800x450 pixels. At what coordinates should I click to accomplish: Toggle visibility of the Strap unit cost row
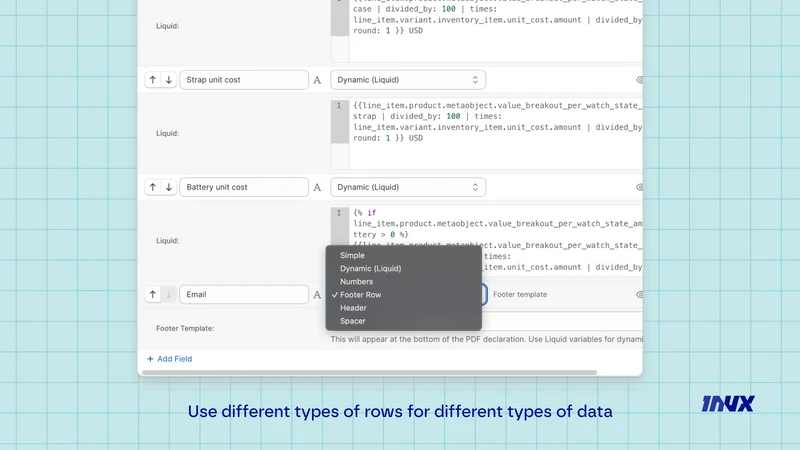639,80
